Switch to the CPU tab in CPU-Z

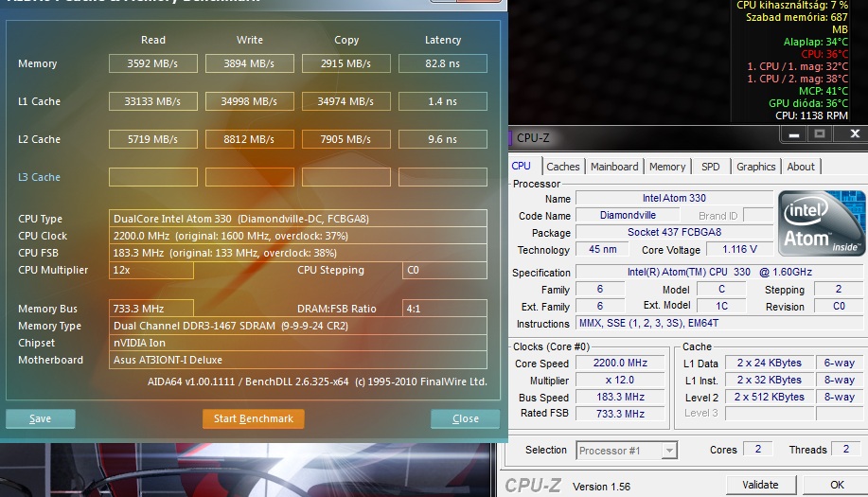tap(521, 166)
